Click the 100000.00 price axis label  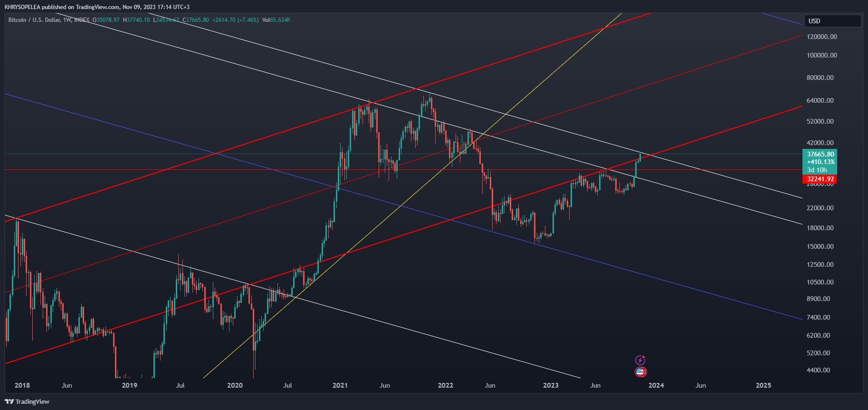[x=821, y=55]
